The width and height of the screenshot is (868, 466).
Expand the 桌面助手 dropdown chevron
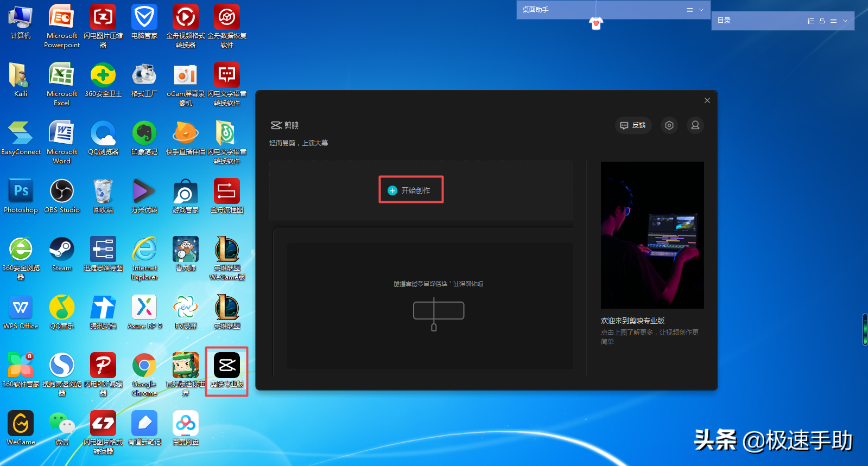click(x=701, y=10)
